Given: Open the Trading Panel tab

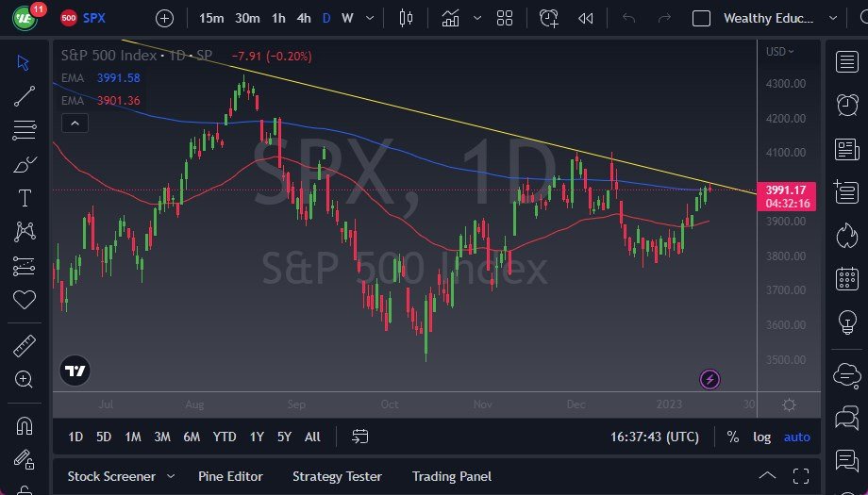Looking at the screenshot, I should (452, 476).
